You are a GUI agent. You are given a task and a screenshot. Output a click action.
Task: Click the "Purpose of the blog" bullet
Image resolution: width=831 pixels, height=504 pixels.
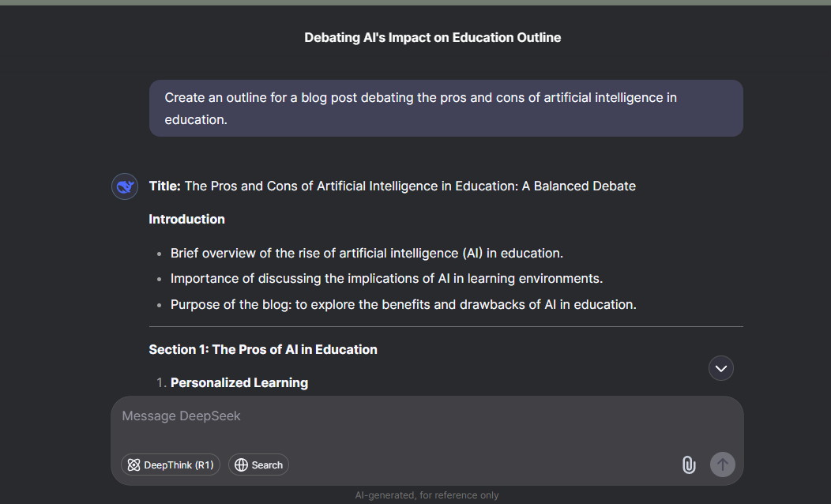pyautogui.click(x=403, y=304)
